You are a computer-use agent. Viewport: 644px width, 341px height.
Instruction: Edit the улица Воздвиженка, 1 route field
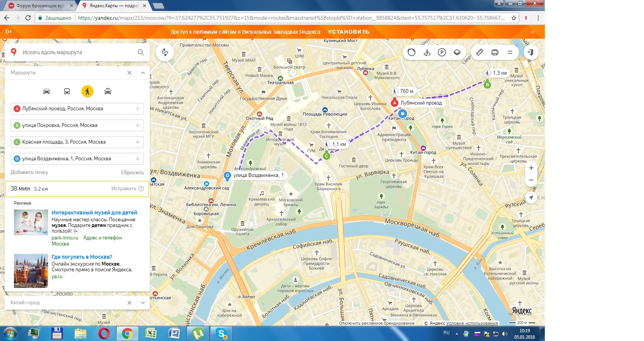(77, 159)
